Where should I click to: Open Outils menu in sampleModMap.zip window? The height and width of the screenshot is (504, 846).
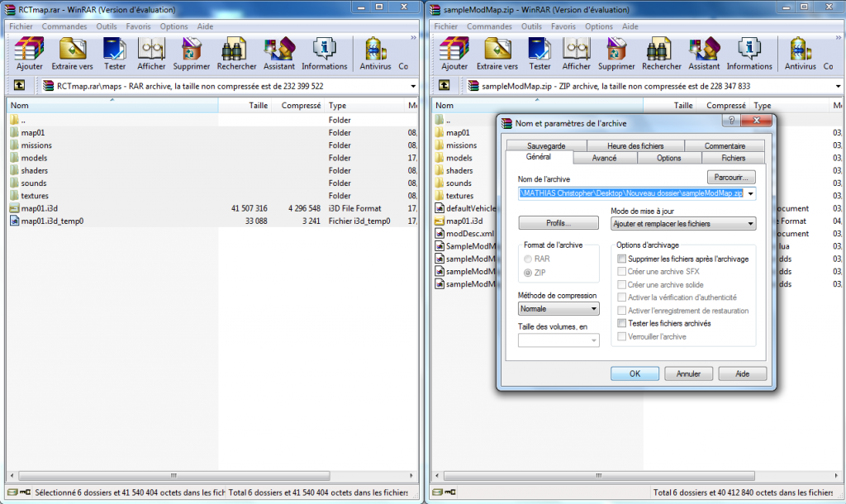[x=531, y=26]
